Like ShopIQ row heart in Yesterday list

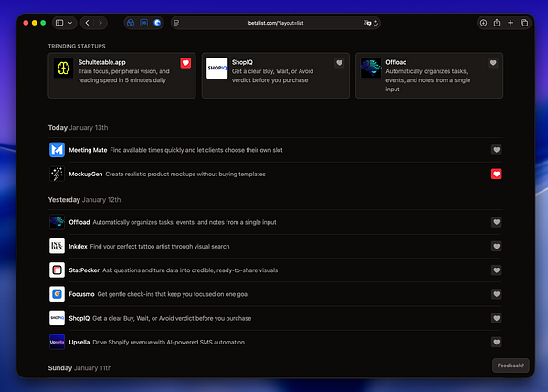497,318
